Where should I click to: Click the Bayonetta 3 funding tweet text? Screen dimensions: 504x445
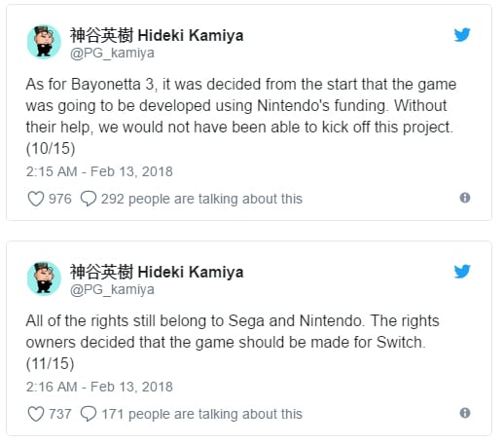pos(241,116)
